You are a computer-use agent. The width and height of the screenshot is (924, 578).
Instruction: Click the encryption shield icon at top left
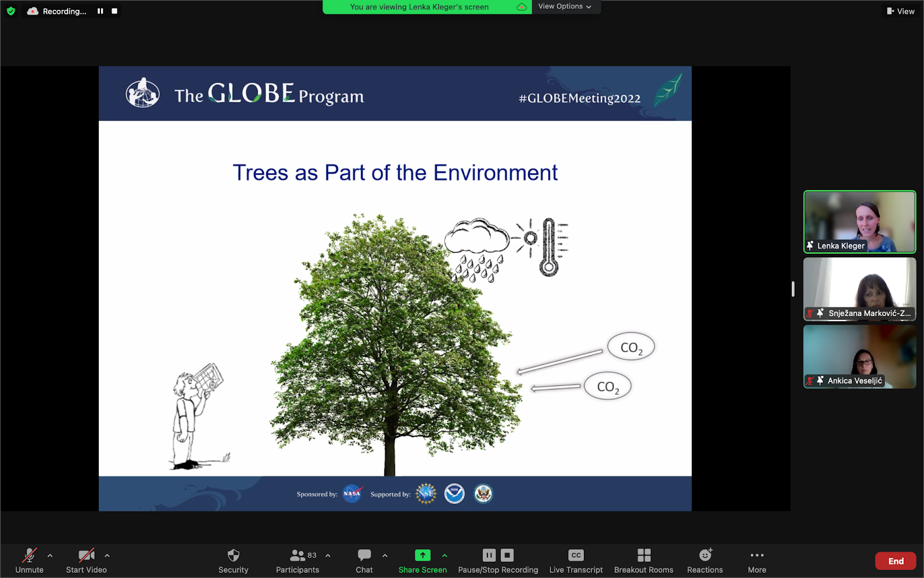tap(10, 11)
